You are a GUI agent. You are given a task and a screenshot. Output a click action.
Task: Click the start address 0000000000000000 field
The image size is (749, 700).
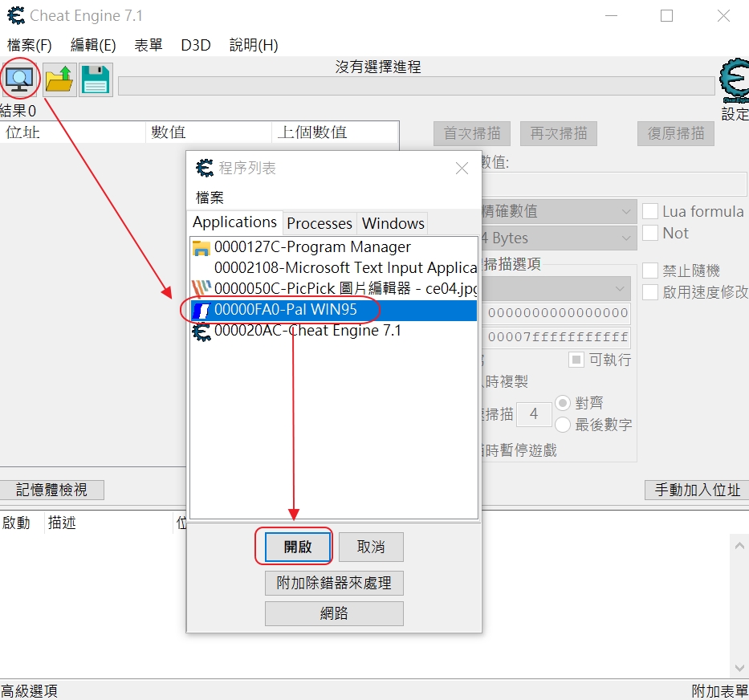(x=557, y=313)
